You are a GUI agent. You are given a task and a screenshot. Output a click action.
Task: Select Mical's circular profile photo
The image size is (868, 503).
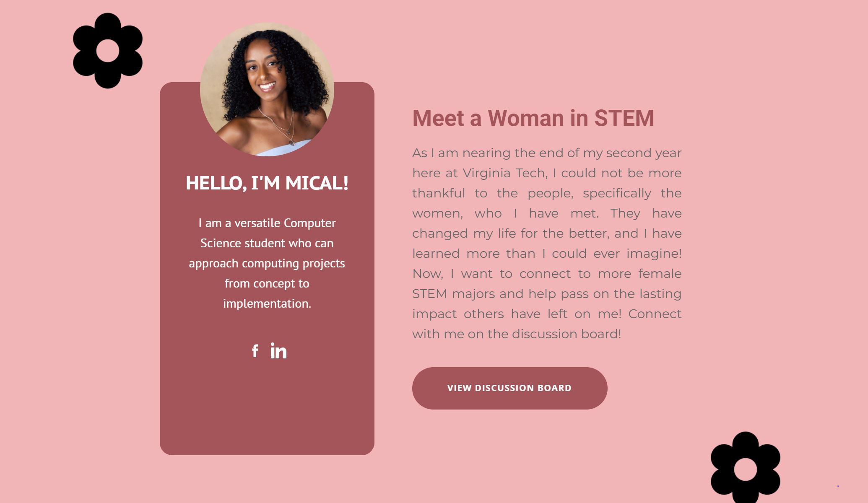pos(267,89)
